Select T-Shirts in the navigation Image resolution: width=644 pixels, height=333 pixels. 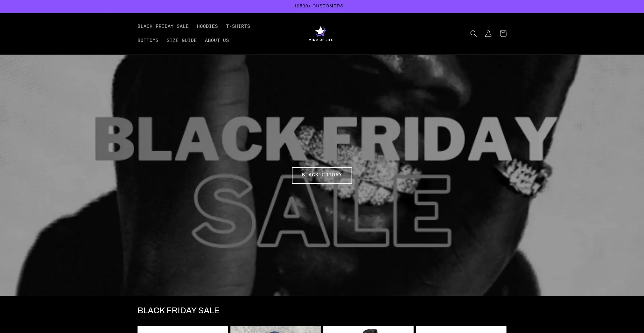click(x=238, y=26)
